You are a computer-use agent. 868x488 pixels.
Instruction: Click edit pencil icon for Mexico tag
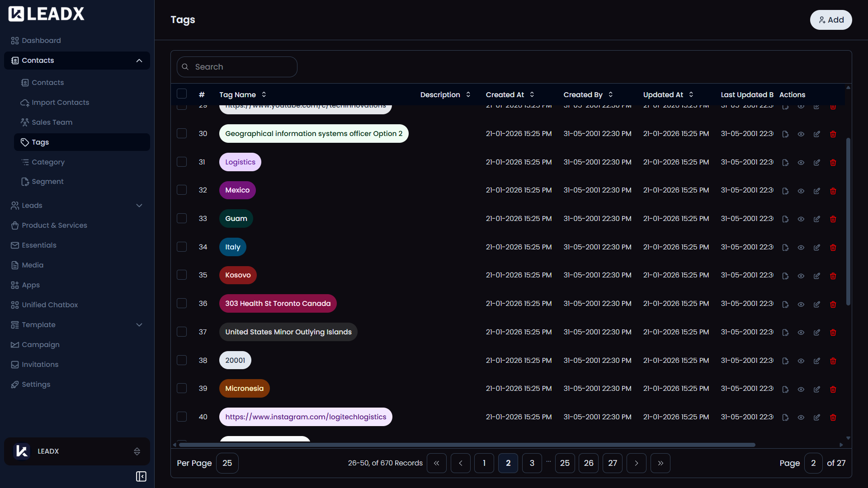[816, 191]
